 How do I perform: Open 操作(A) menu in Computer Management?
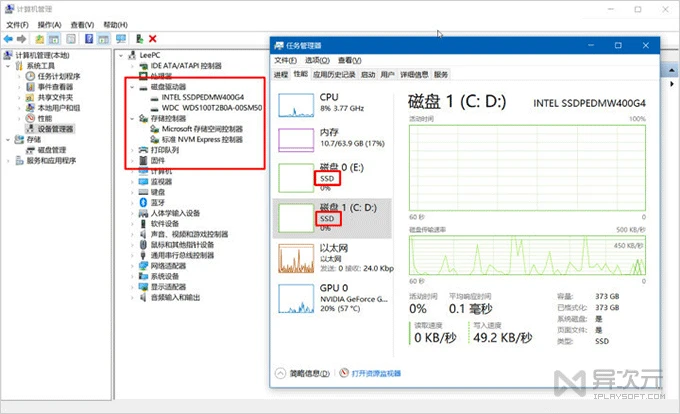(x=48, y=23)
